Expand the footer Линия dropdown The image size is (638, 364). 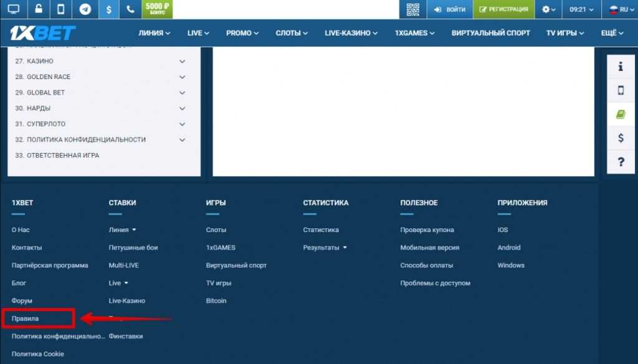122,230
